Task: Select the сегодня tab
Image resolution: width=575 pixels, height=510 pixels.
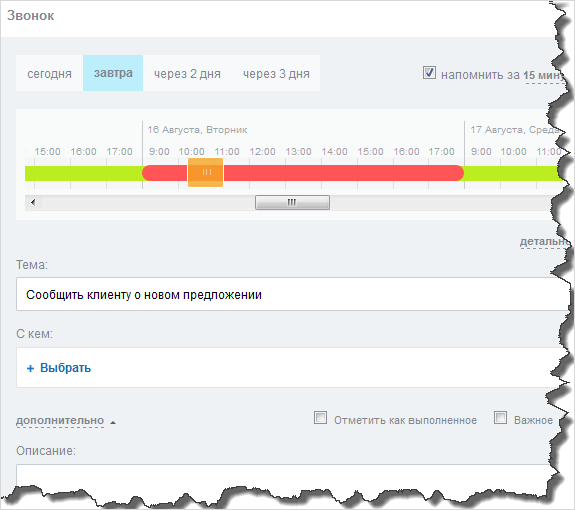Action: click(x=50, y=73)
